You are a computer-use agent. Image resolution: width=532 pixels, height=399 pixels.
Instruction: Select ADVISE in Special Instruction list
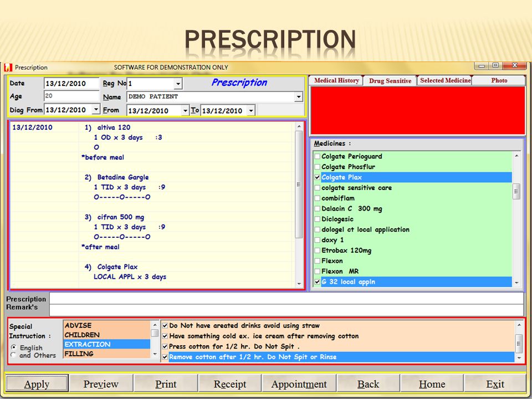[x=106, y=325]
